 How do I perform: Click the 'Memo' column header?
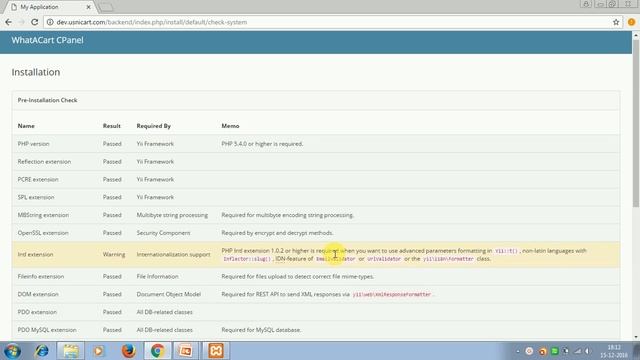coord(230,126)
